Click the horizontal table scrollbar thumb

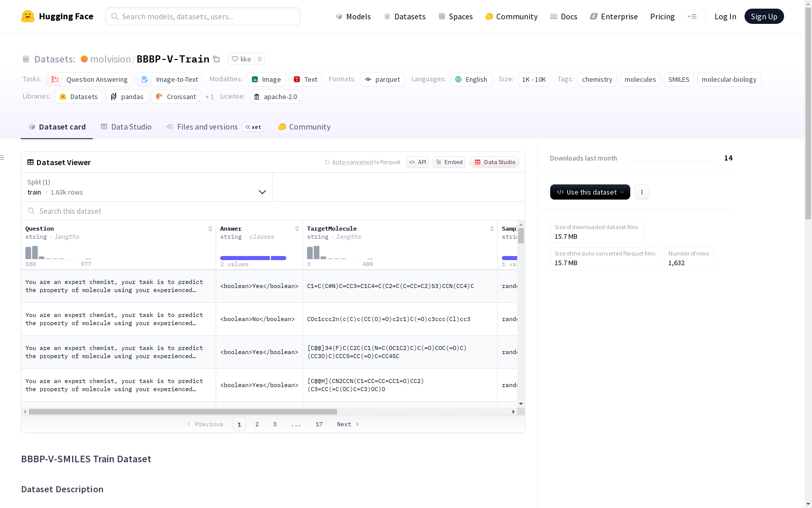tap(183, 411)
